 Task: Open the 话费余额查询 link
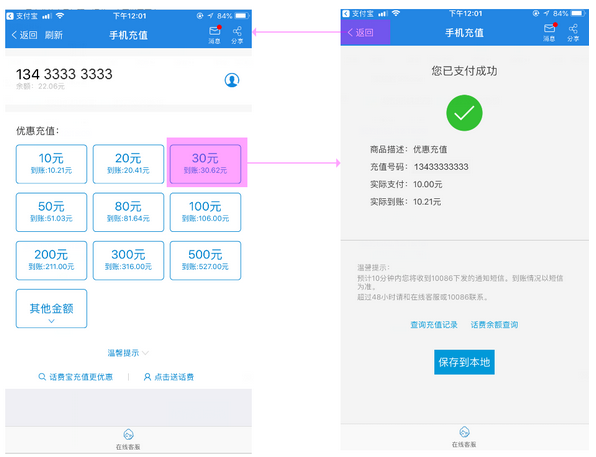[x=494, y=325]
